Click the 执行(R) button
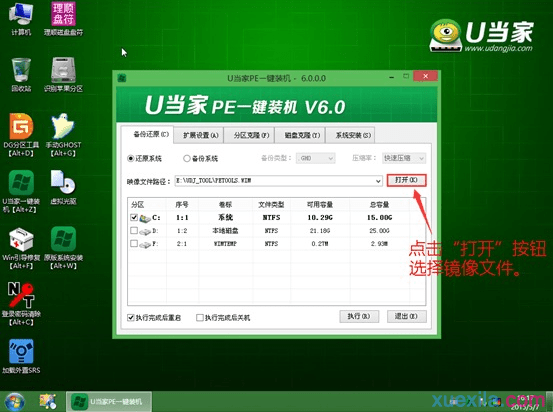Image resolution: width=553 pixels, height=412 pixels. coord(359,316)
